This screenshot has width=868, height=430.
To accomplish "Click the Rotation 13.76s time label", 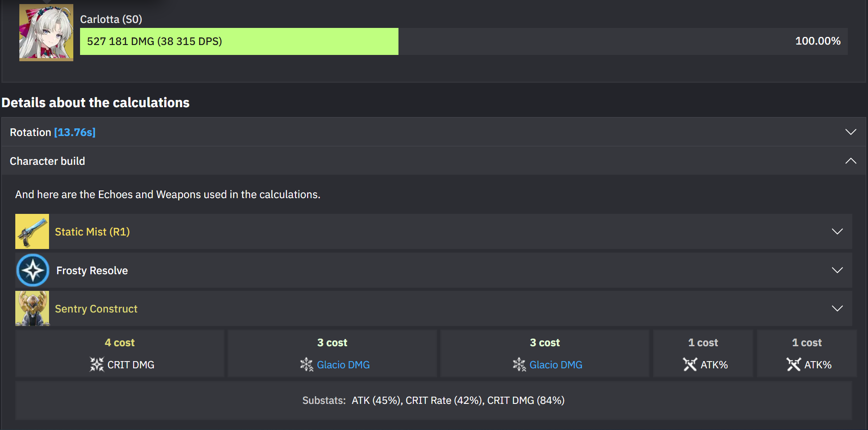I will (75, 132).
